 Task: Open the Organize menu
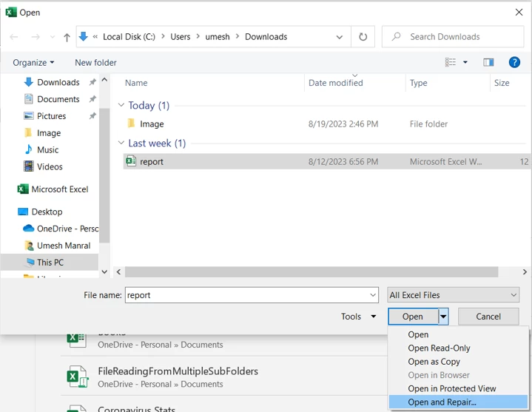tap(33, 63)
